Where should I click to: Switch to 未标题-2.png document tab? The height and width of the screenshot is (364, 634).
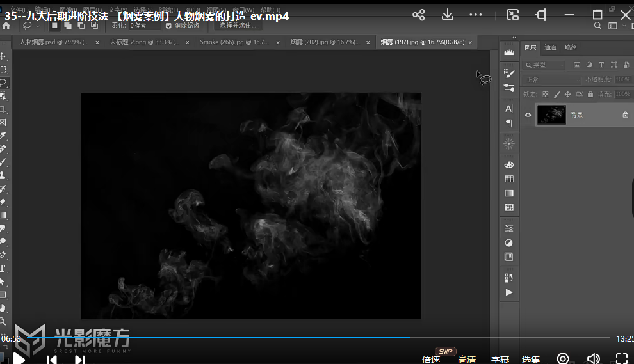144,42
